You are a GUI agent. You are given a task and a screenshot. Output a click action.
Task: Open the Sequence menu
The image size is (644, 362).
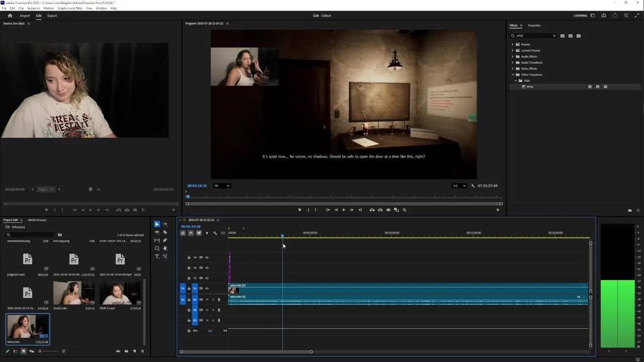pyautogui.click(x=33, y=8)
